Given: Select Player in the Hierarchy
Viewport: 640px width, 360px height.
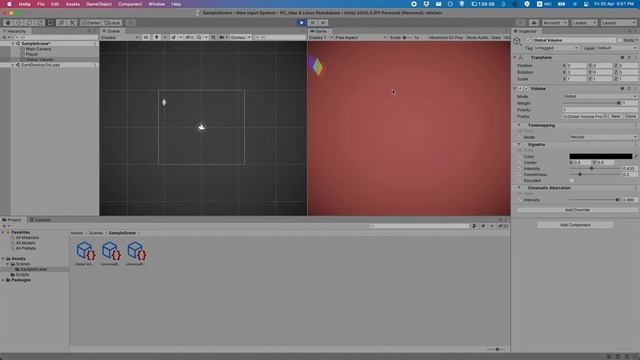Looking at the screenshot, I should pos(32,54).
